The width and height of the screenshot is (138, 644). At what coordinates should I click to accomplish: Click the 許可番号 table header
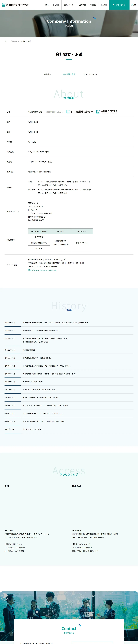[x=60, y=232]
